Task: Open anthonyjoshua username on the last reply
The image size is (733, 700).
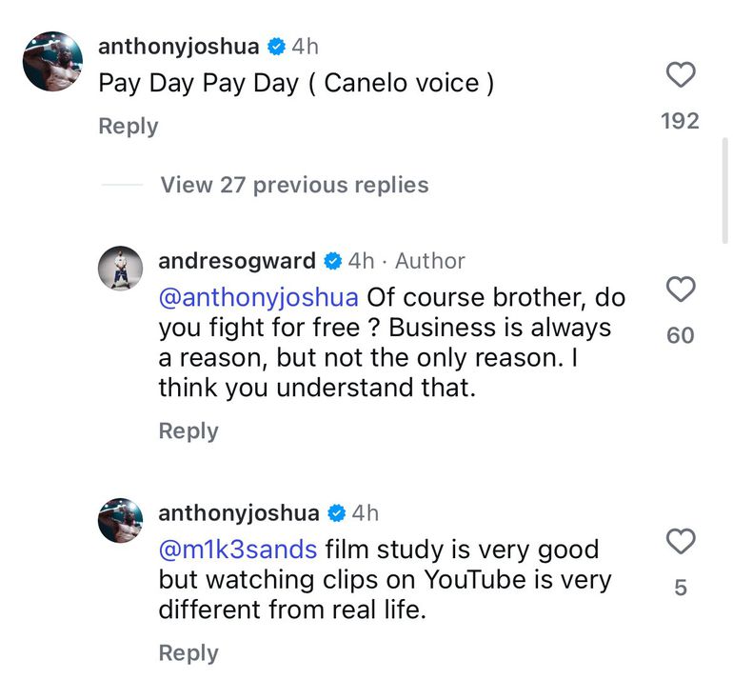Action: coord(239,512)
